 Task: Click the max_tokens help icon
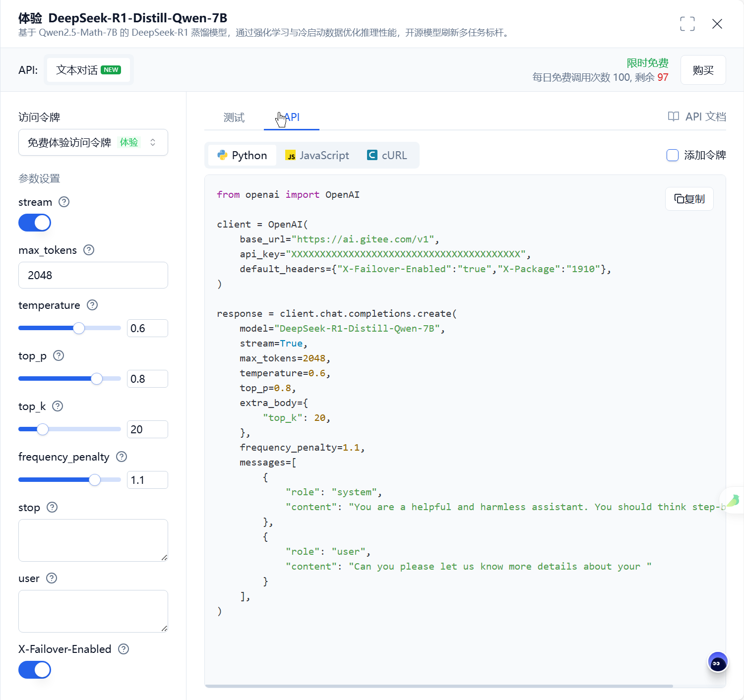tap(89, 250)
